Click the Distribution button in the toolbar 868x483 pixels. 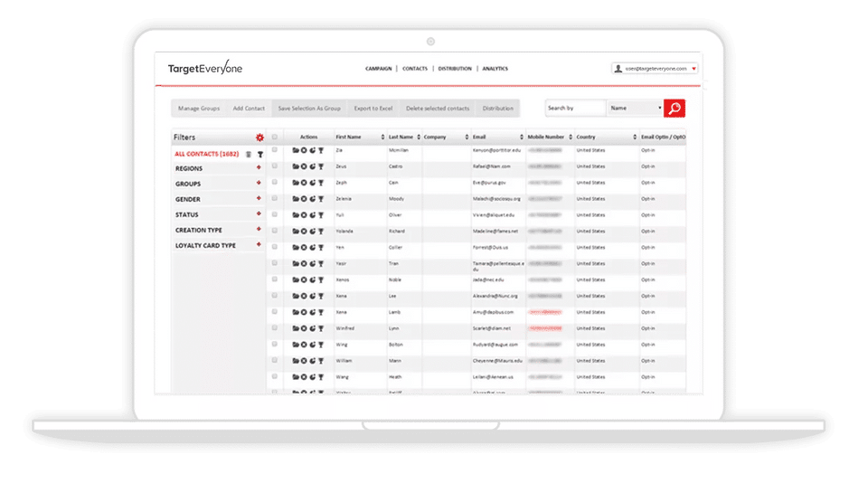tap(497, 109)
